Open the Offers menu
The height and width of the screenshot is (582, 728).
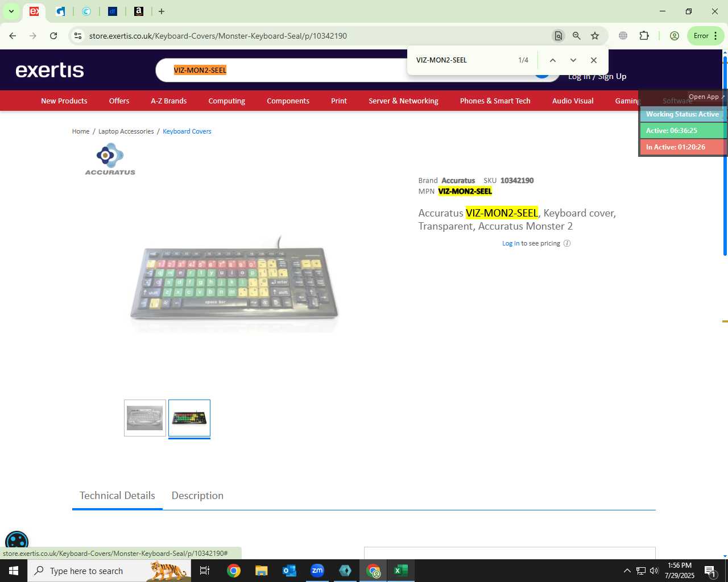tap(119, 101)
